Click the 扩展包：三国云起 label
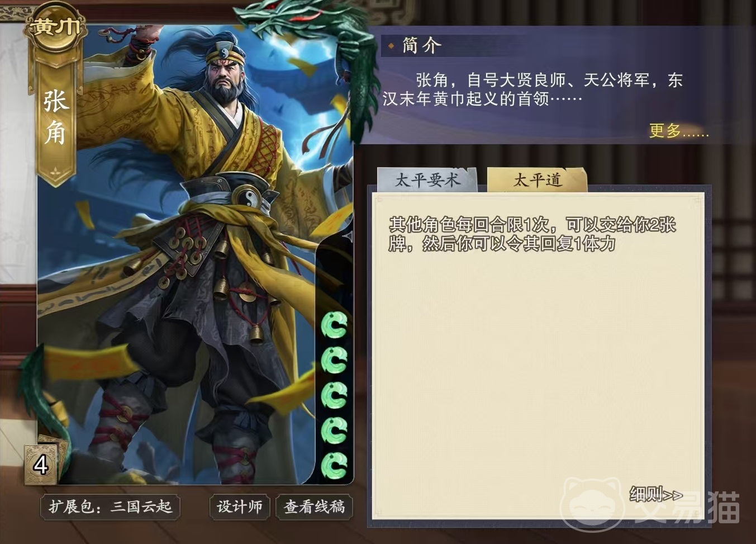This screenshot has height=544, width=756. tap(110, 507)
